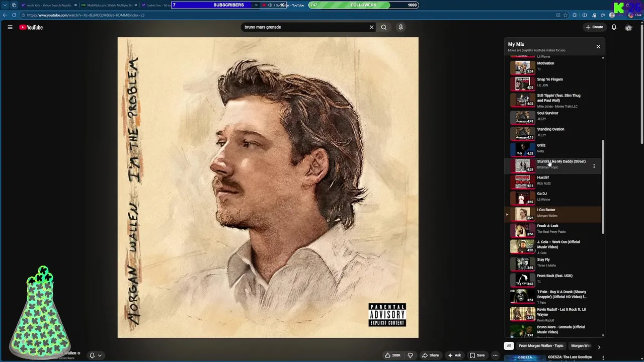Play Front Back feat. UGK
644x362 pixels.
553,279
